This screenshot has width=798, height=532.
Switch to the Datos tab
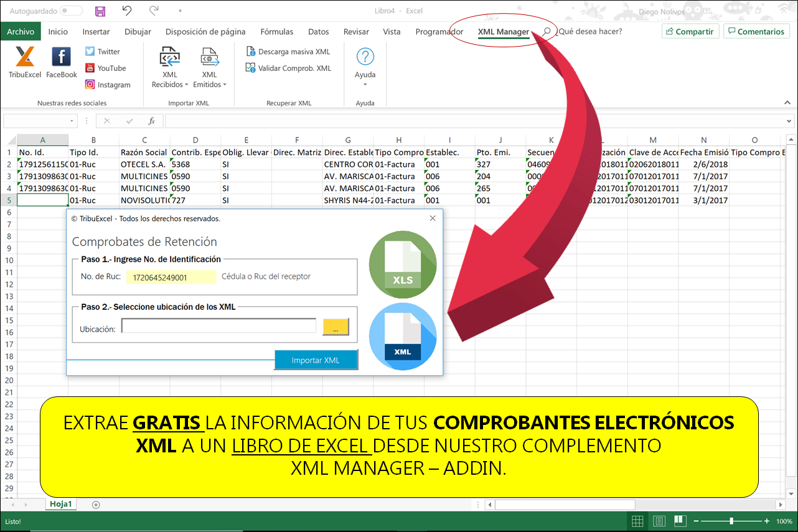point(319,32)
